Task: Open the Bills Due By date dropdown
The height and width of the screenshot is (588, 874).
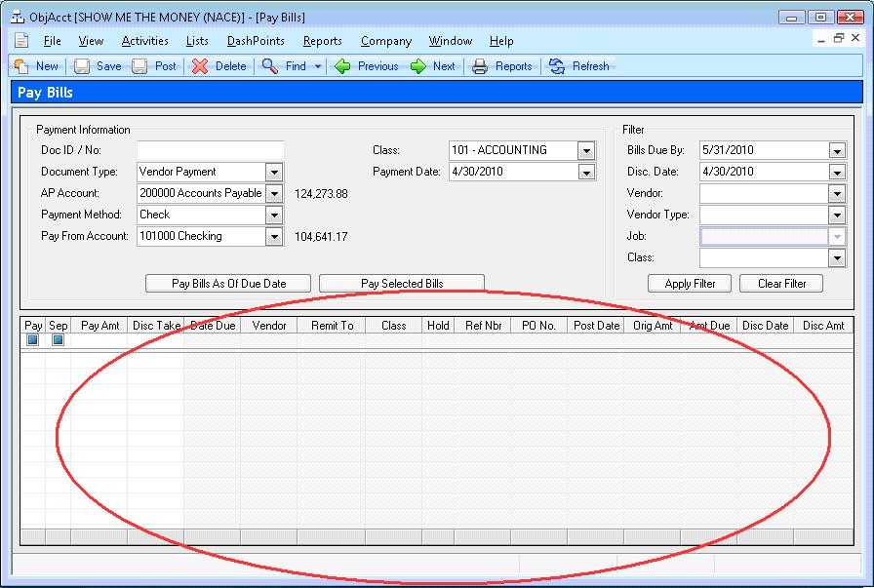Action: (x=836, y=150)
